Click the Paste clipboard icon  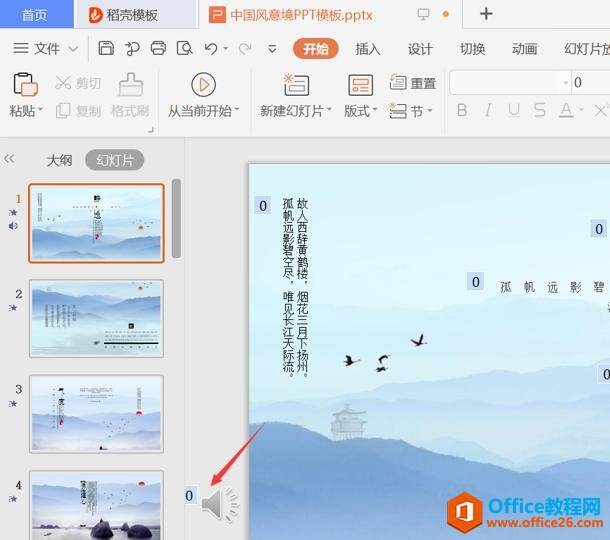coord(25,84)
